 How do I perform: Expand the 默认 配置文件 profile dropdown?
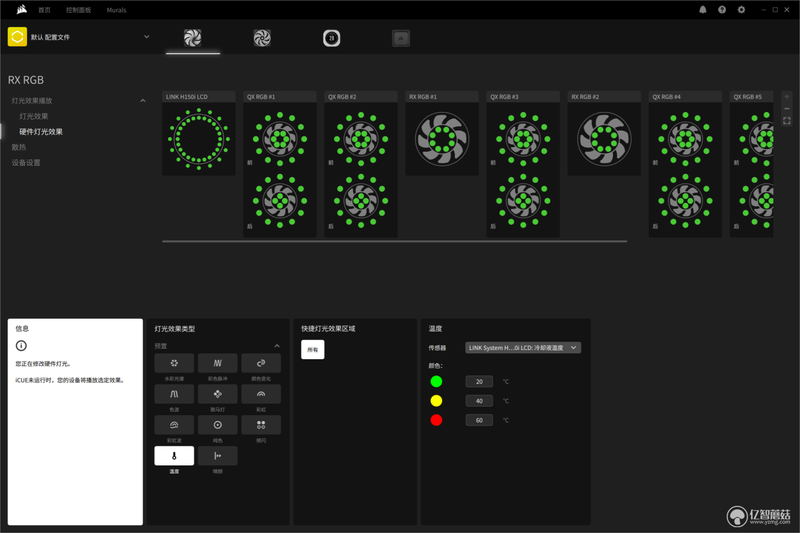point(146,37)
